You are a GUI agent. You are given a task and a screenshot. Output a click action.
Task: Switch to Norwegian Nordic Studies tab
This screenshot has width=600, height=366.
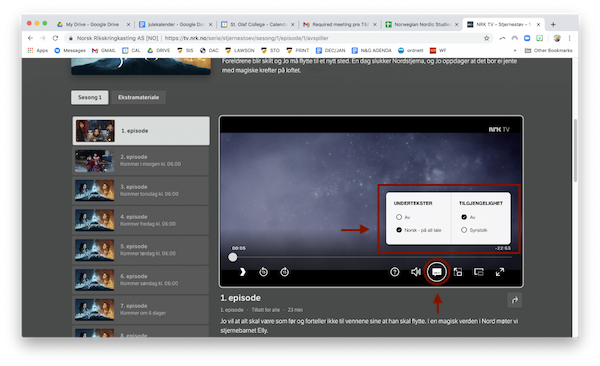(x=422, y=24)
